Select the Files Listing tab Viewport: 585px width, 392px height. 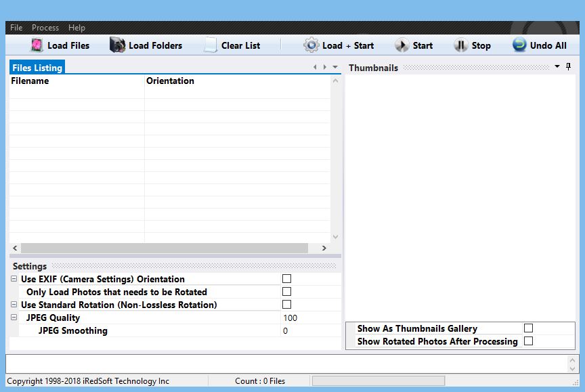(37, 68)
